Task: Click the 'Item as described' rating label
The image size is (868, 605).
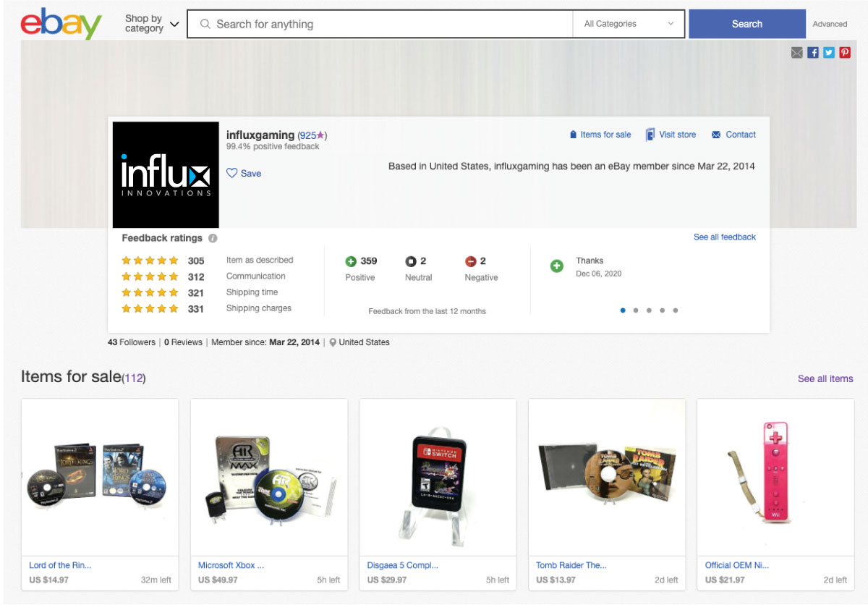Action: [260, 260]
